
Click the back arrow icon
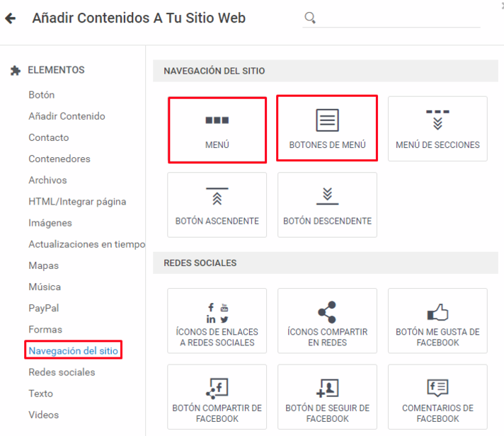[x=11, y=18]
